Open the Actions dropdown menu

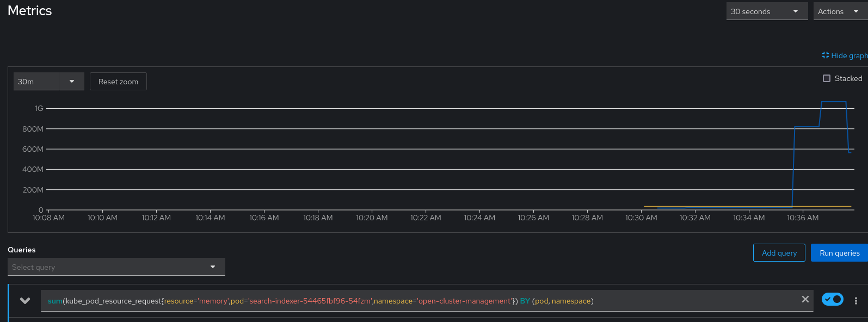point(839,11)
